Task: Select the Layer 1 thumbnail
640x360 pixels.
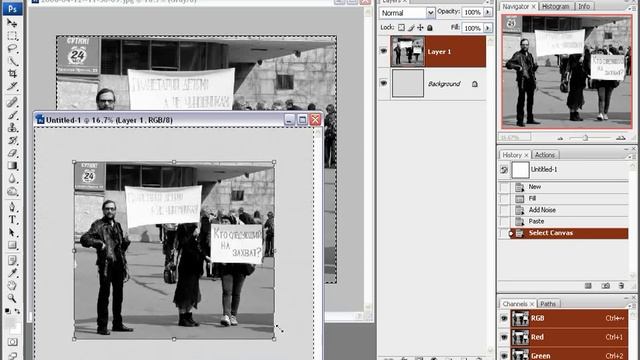Action: click(x=407, y=51)
